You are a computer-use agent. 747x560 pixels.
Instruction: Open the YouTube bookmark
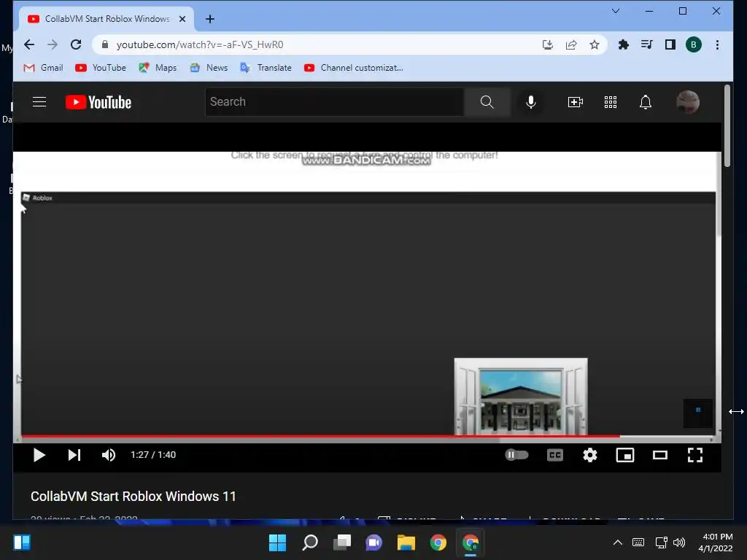[101, 68]
